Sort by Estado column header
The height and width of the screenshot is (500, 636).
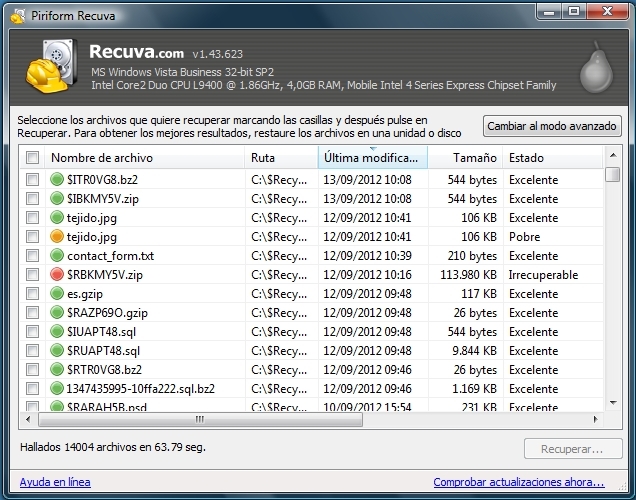(x=553, y=157)
